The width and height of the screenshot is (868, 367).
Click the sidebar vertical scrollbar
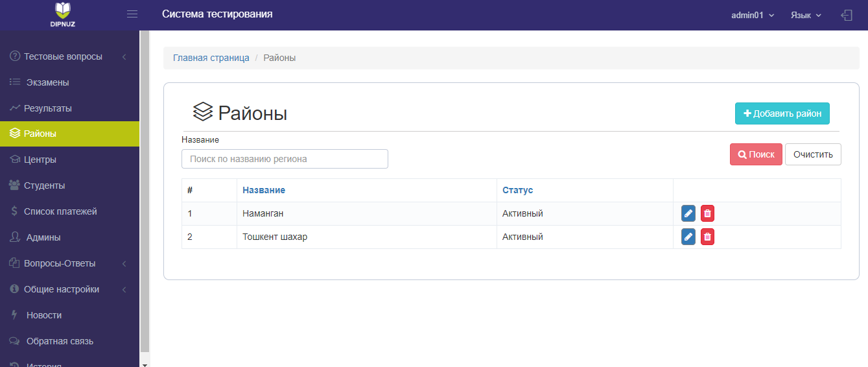click(x=145, y=191)
